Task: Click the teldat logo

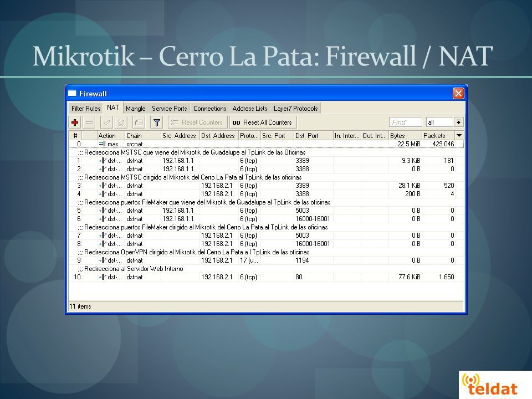Action: pos(489,385)
